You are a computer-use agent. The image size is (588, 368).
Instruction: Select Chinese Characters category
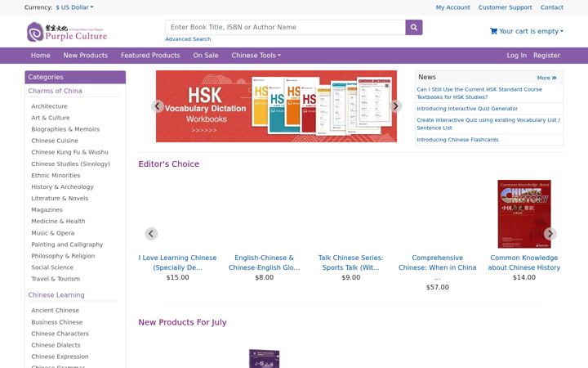pos(60,334)
